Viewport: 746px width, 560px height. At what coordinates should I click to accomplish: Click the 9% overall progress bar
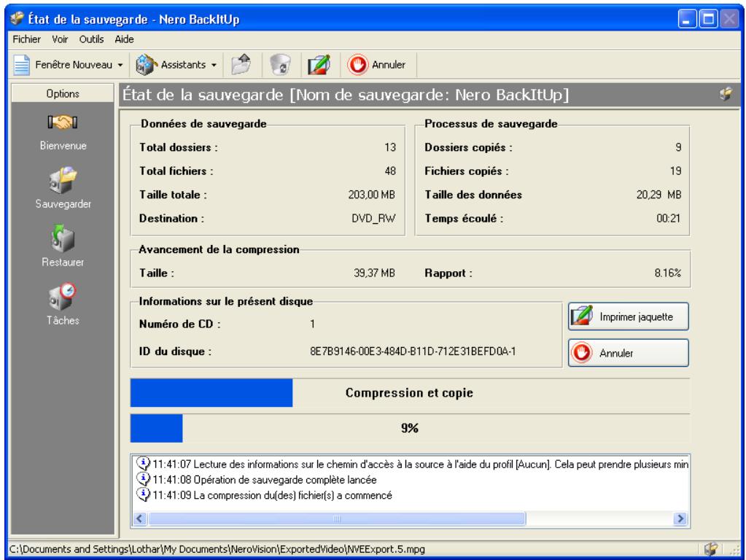point(410,428)
